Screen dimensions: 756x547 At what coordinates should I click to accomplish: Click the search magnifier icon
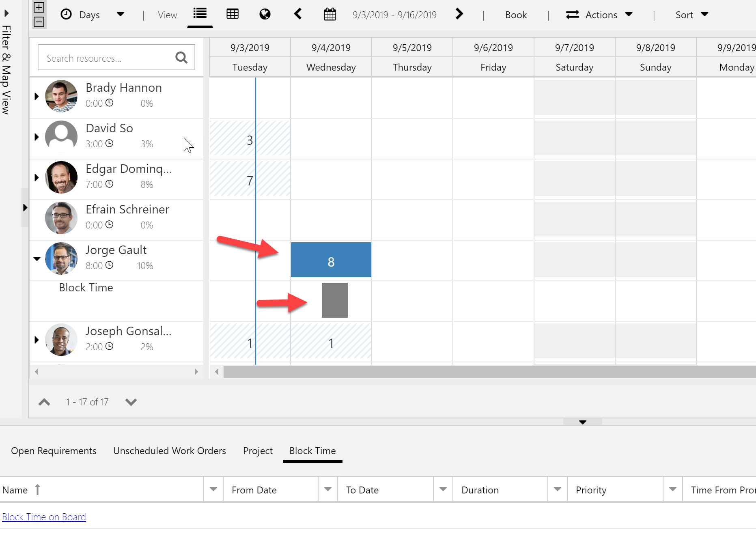(x=181, y=58)
